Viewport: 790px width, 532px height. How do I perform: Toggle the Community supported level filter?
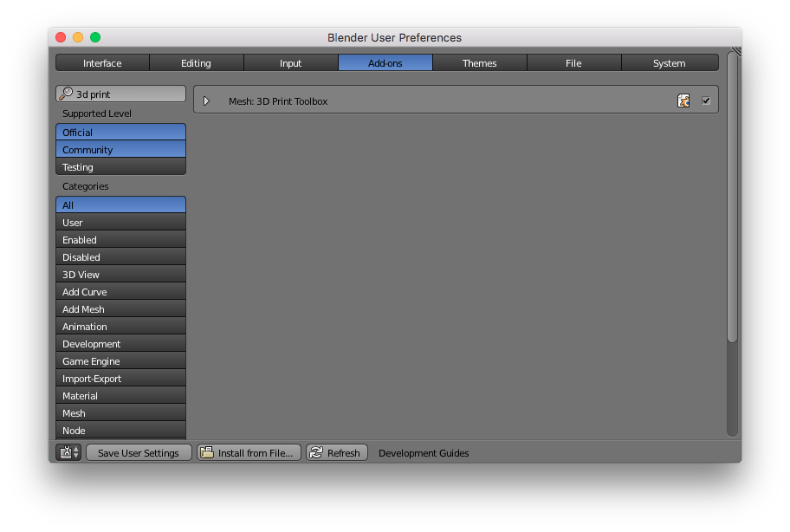tap(120, 150)
